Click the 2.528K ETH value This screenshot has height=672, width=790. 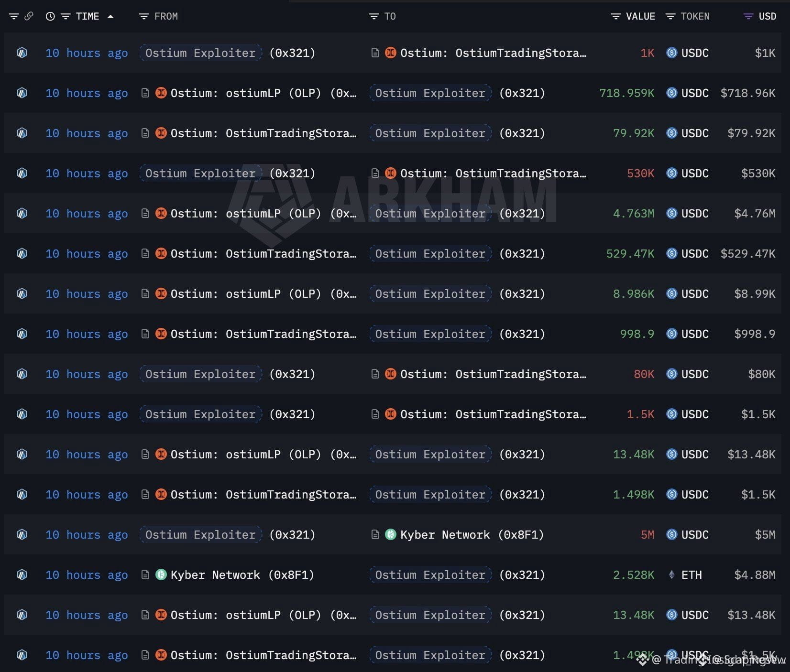point(634,574)
